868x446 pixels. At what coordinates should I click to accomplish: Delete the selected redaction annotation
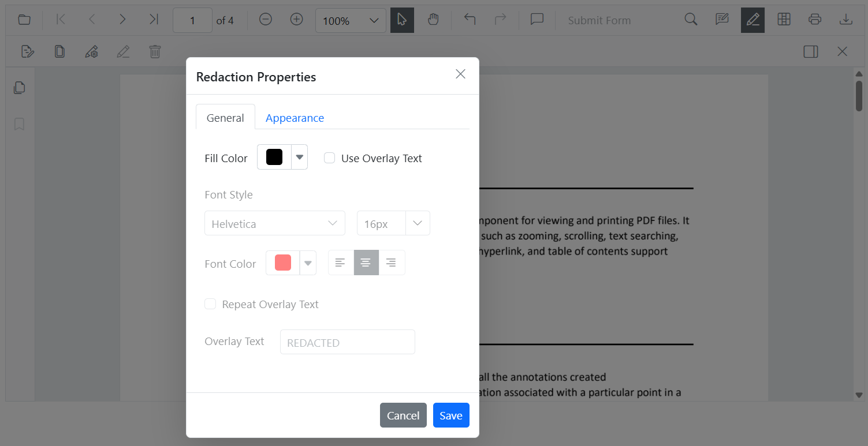(154, 51)
